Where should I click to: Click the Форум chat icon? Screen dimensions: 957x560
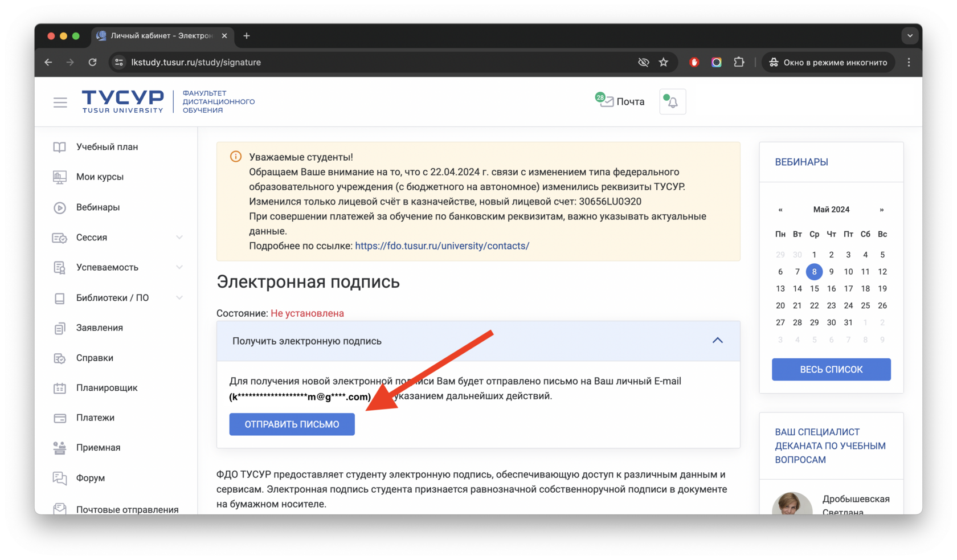point(60,478)
